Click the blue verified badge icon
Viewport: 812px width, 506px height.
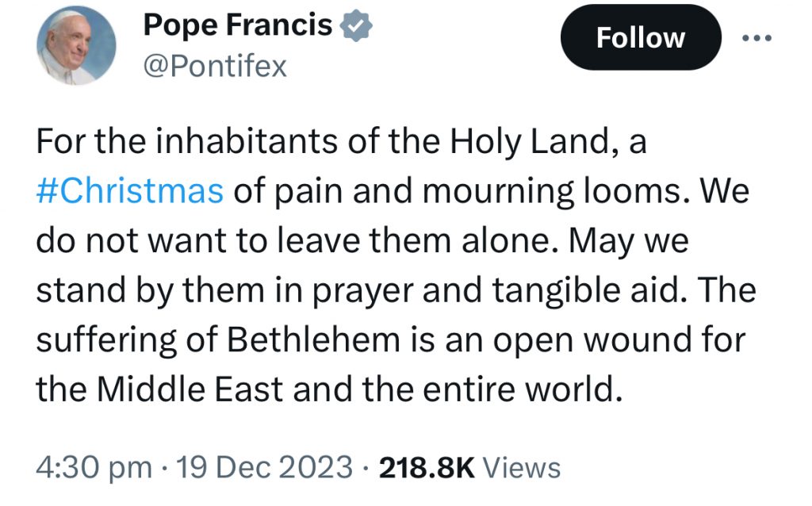coord(356,26)
